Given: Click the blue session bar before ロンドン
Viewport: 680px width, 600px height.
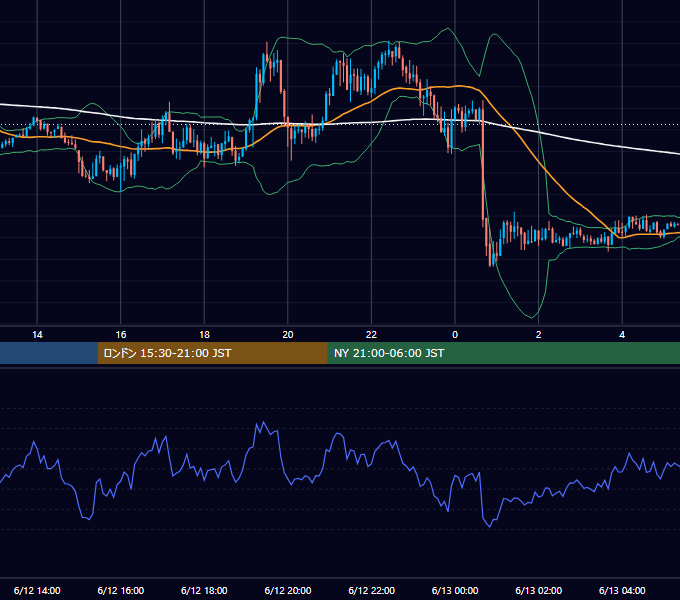Looking at the screenshot, I should 49,353.
